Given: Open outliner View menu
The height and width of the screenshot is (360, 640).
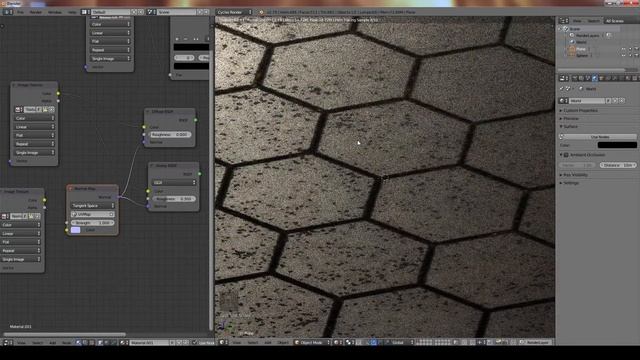Looking at the screenshot, I should click(577, 20).
